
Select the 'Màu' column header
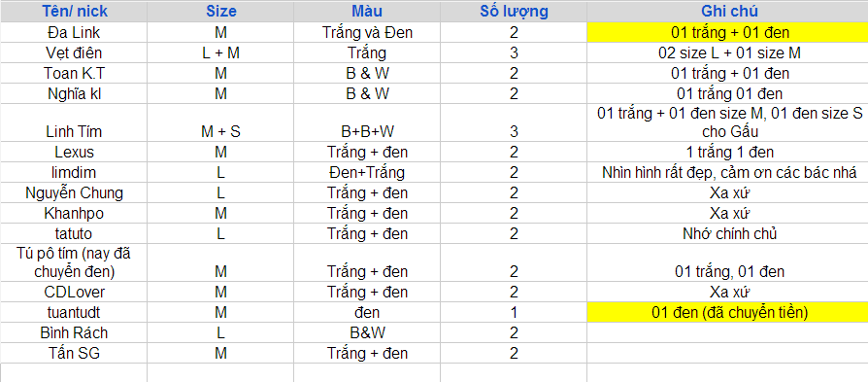[x=367, y=11]
